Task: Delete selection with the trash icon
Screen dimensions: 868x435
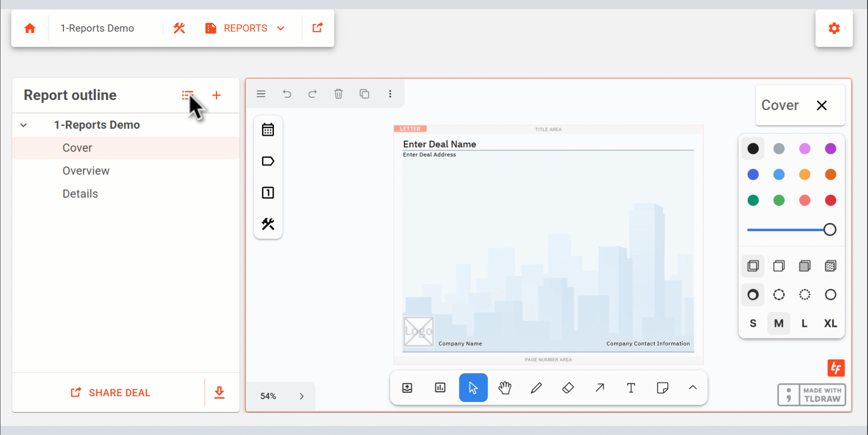Action: point(339,94)
